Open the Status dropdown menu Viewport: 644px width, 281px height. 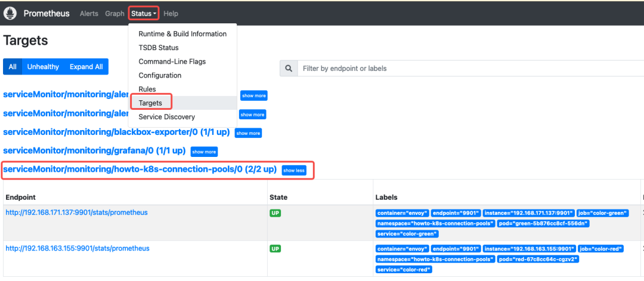tap(144, 14)
